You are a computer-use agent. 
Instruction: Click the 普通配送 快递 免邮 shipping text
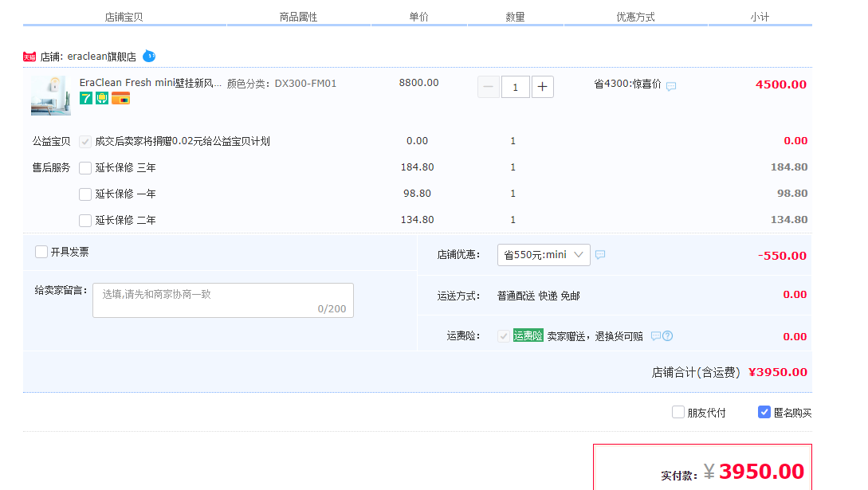coord(539,296)
